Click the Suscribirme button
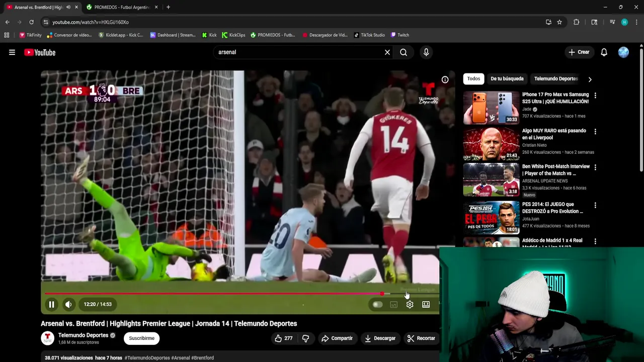This screenshot has width=644, height=362. click(x=141, y=338)
